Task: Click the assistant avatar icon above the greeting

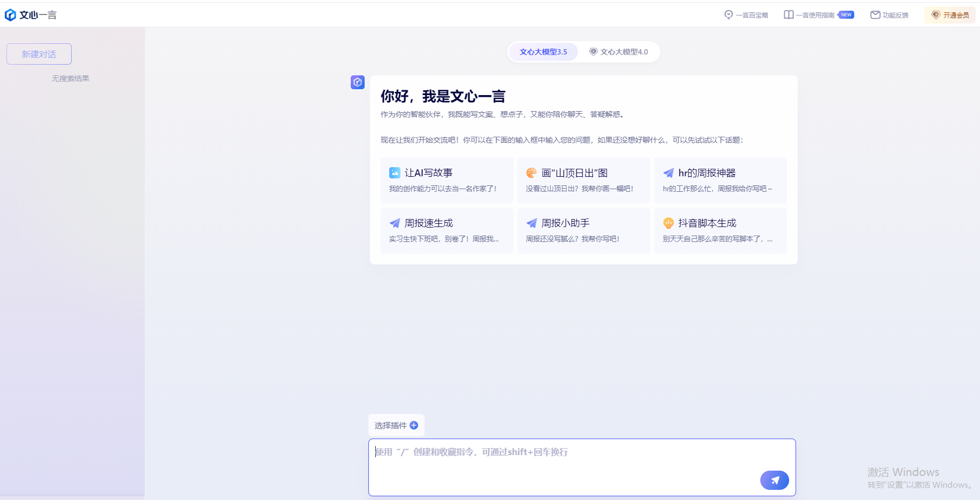Action: [x=357, y=82]
